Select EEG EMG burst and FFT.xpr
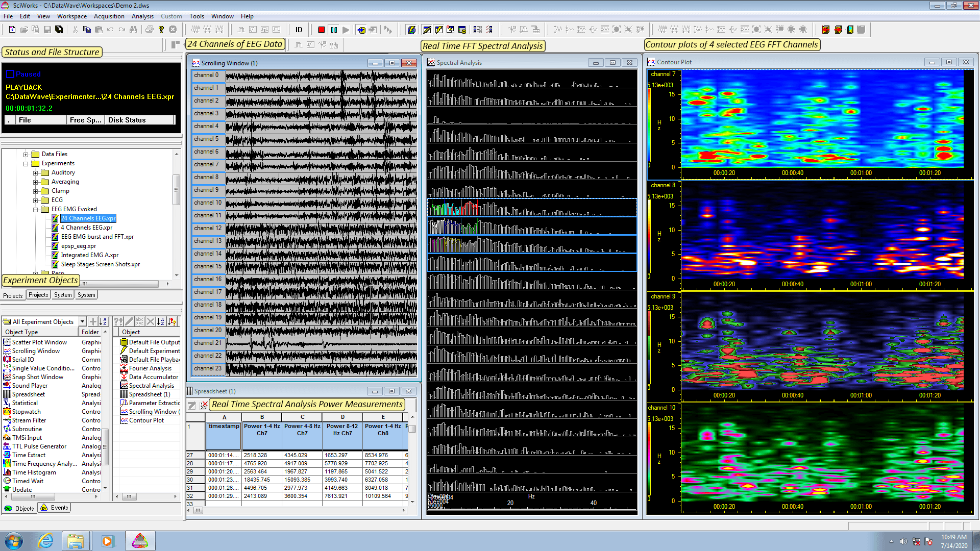Screen dimensions: 980x551 click(97, 237)
